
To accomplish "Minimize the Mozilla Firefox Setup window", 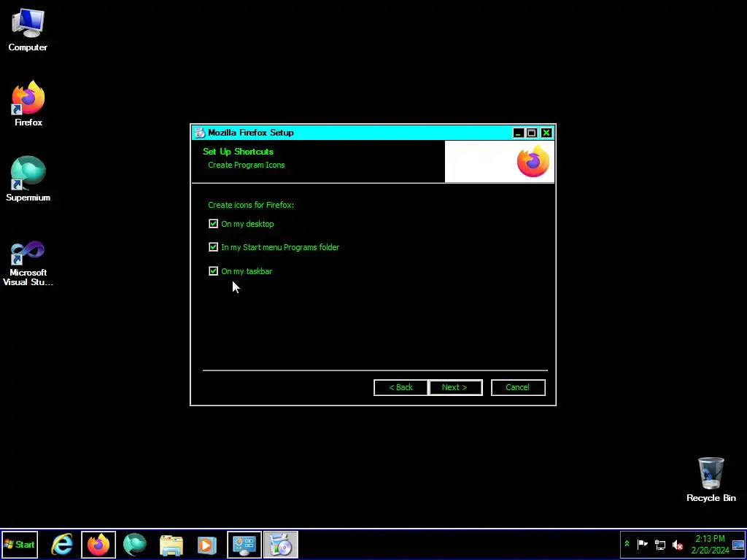I will [519, 133].
